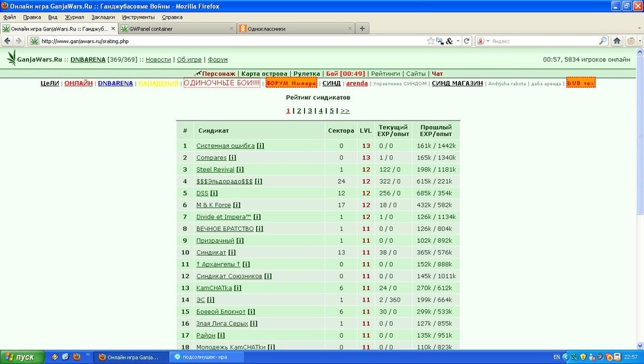Open the KamCHATka syndicate link
Viewport: 644px width, 364px height.
[214, 288]
